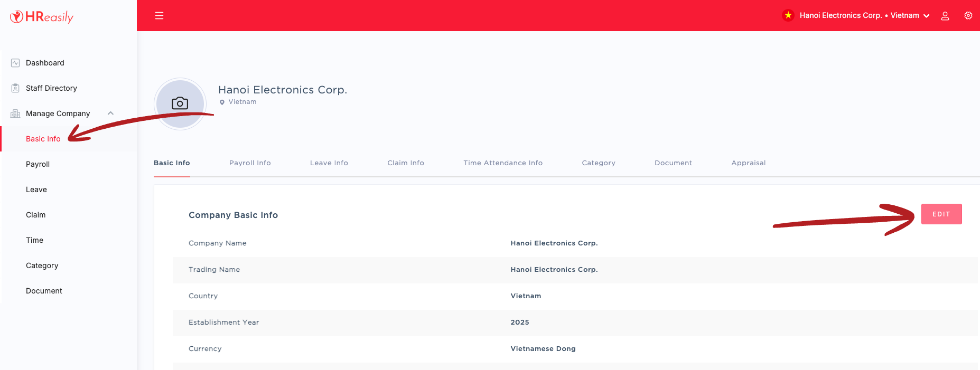Click the Staff Directory sidebar icon
Image resolution: width=980 pixels, height=370 pixels.
[15, 88]
